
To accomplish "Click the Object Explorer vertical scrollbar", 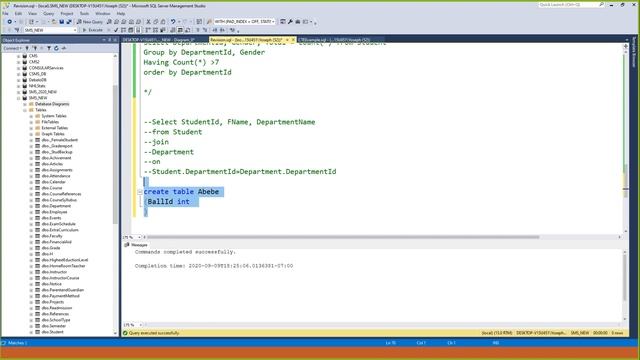I will tap(116, 155).
